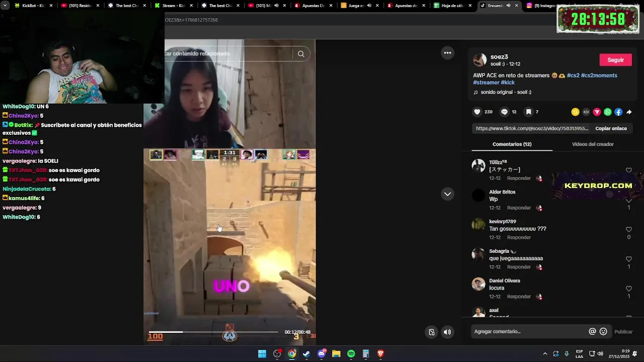The height and width of the screenshot is (362, 644).
Task: Like the video with heart icon showing 230
Action: pyautogui.click(x=477, y=112)
